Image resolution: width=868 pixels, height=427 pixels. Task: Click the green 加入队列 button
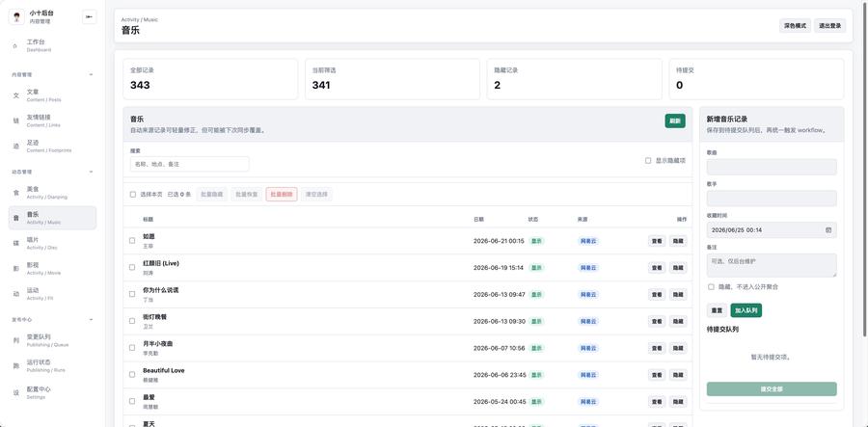tap(746, 310)
